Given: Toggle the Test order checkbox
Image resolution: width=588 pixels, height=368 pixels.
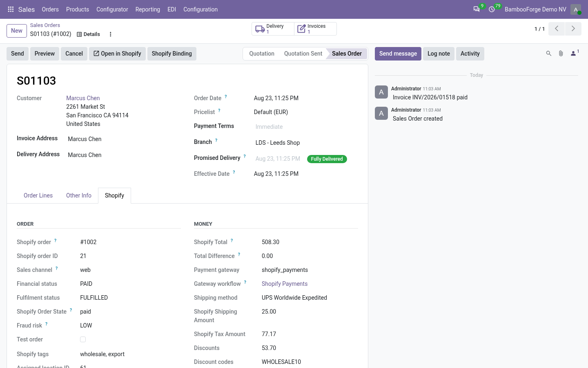Looking at the screenshot, I should pyautogui.click(x=83, y=339).
